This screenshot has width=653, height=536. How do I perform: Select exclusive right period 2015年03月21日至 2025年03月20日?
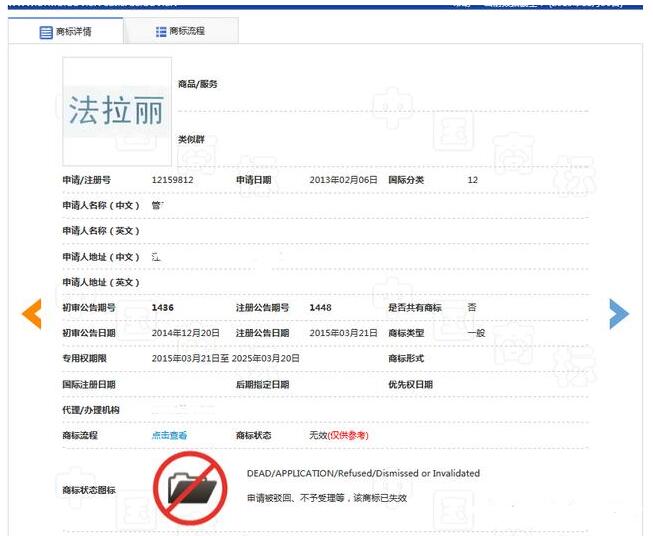(226, 359)
